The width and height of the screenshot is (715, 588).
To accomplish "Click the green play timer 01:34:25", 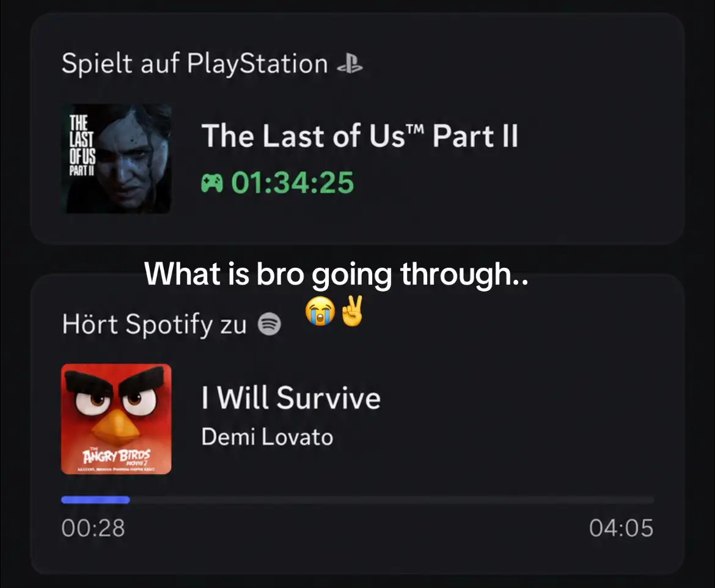I will (x=292, y=183).
